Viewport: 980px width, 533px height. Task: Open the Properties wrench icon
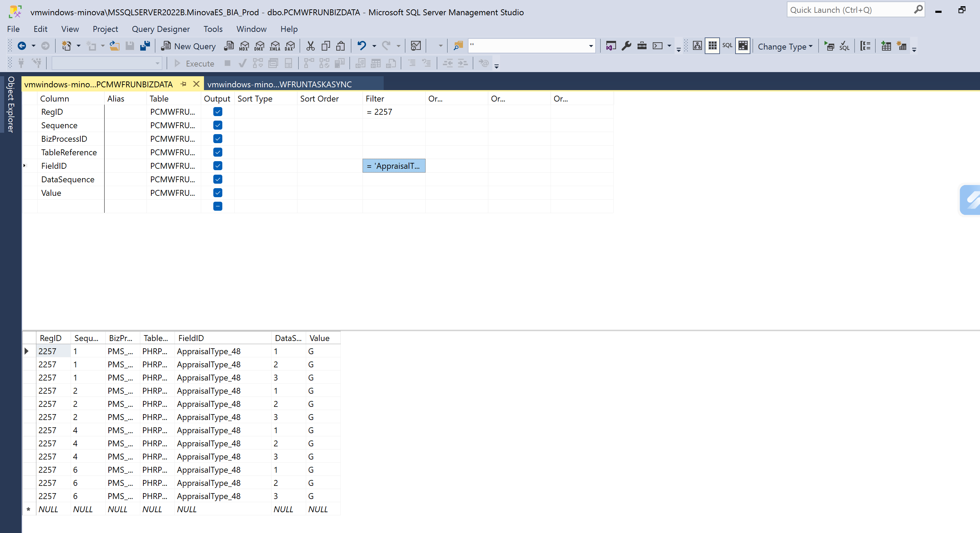pyautogui.click(x=626, y=46)
